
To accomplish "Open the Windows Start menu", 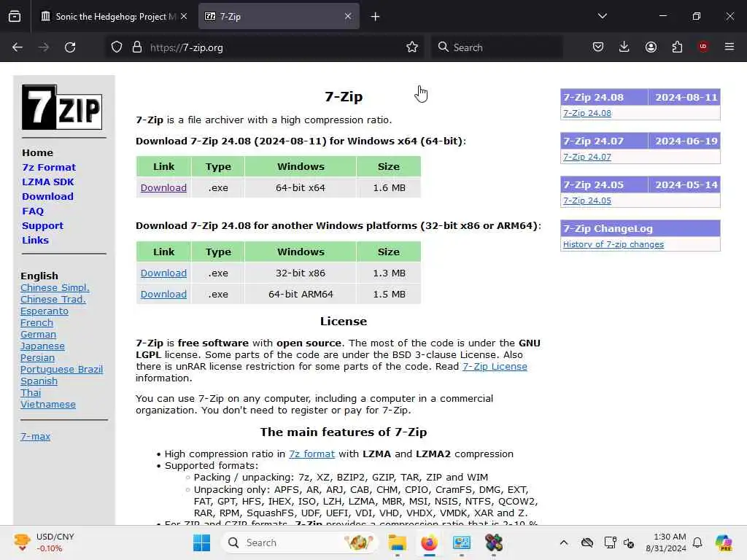I will pyautogui.click(x=201, y=542).
